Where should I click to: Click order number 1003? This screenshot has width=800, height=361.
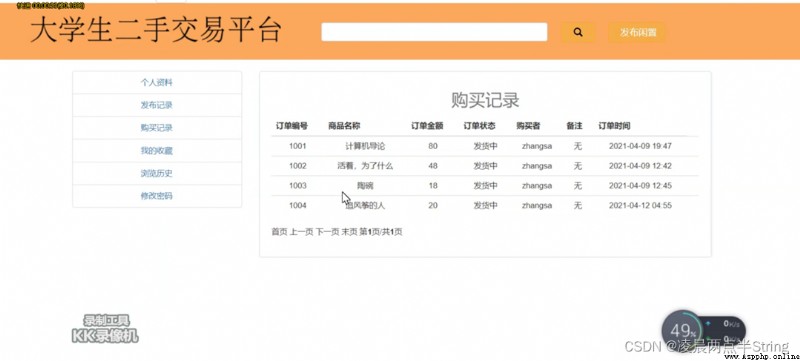(x=297, y=186)
